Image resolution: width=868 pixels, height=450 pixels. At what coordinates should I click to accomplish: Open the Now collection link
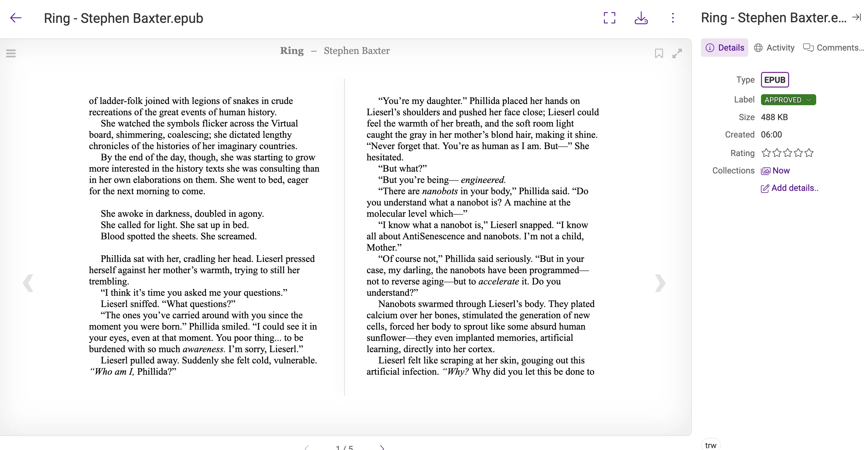tap(781, 170)
